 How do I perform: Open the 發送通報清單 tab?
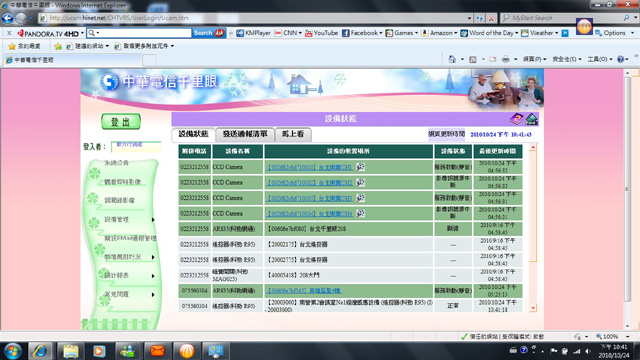coord(245,134)
